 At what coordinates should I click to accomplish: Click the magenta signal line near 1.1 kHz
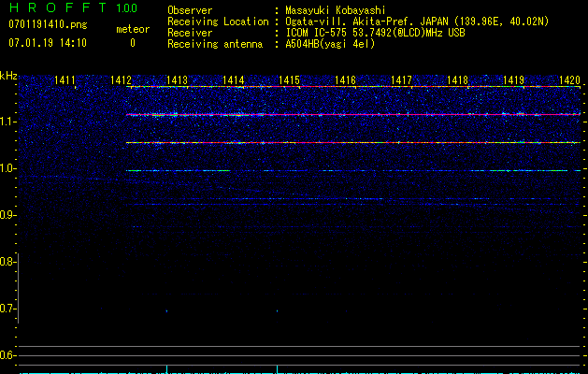[355, 114]
